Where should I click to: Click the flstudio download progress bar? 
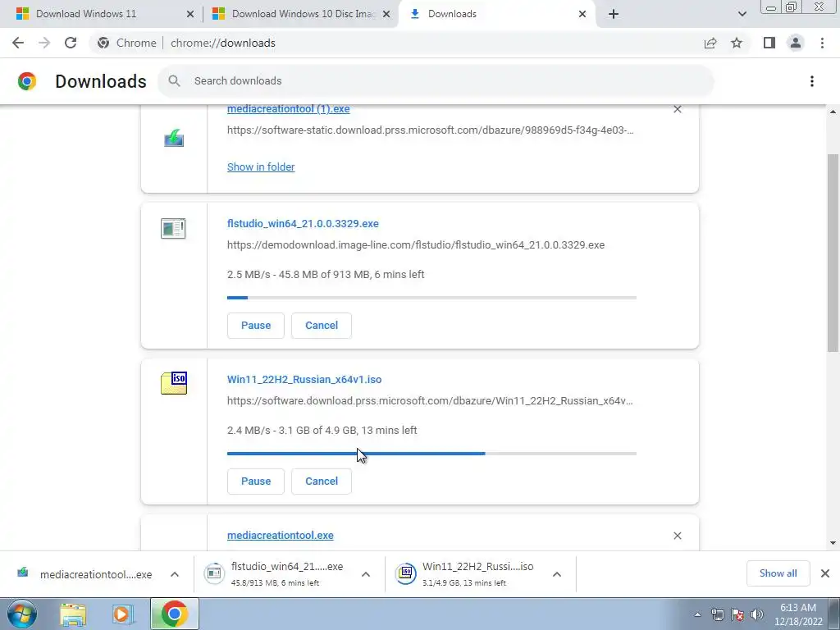click(x=431, y=297)
